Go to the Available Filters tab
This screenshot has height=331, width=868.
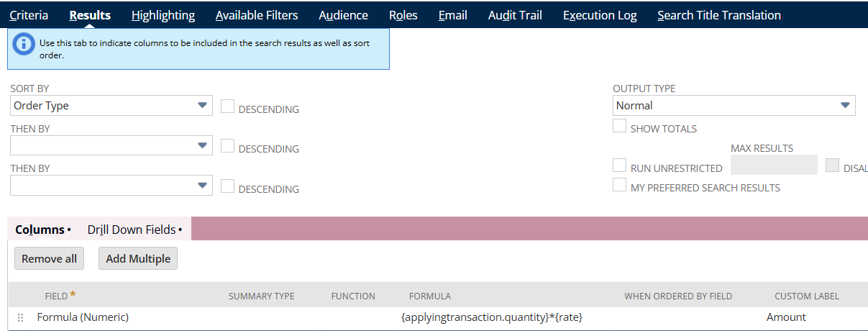[257, 15]
